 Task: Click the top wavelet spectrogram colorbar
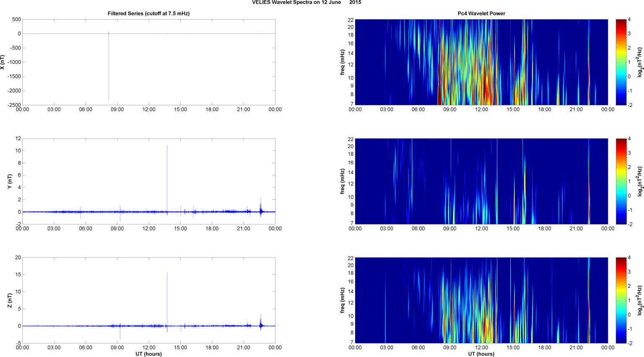pos(621,62)
